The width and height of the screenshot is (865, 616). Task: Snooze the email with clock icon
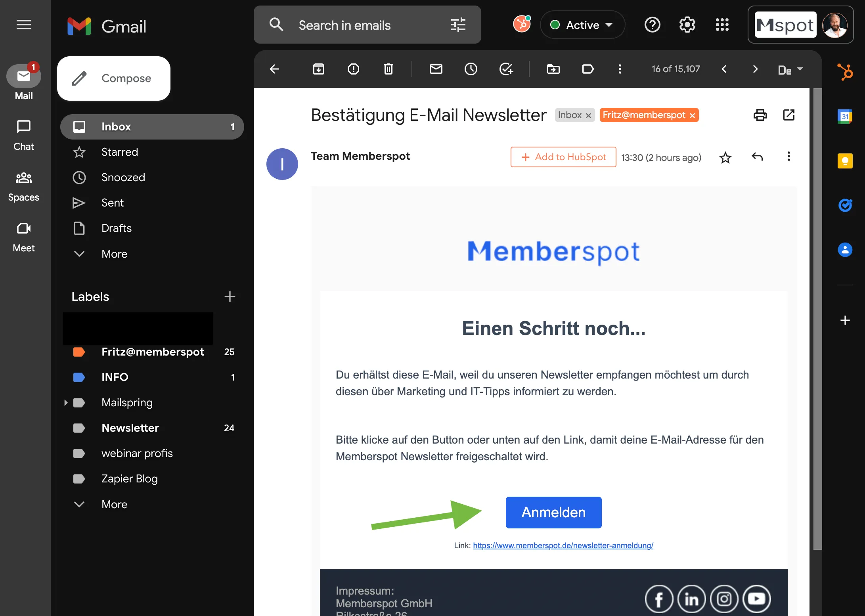[471, 69]
